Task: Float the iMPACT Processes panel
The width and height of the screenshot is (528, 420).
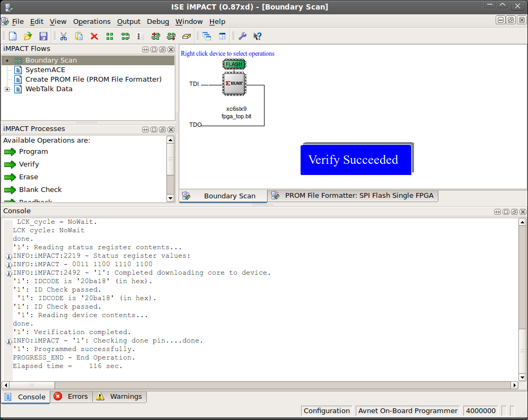Action: pyautogui.click(x=162, y=130)
